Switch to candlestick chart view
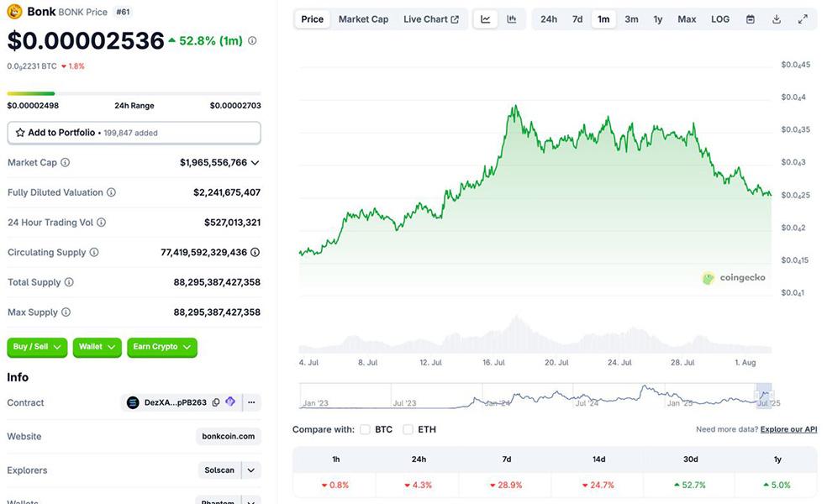The image size is (827, 504). (512, 19)
